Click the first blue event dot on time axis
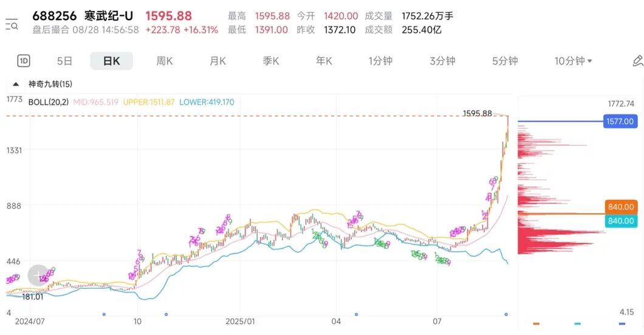 104,314
